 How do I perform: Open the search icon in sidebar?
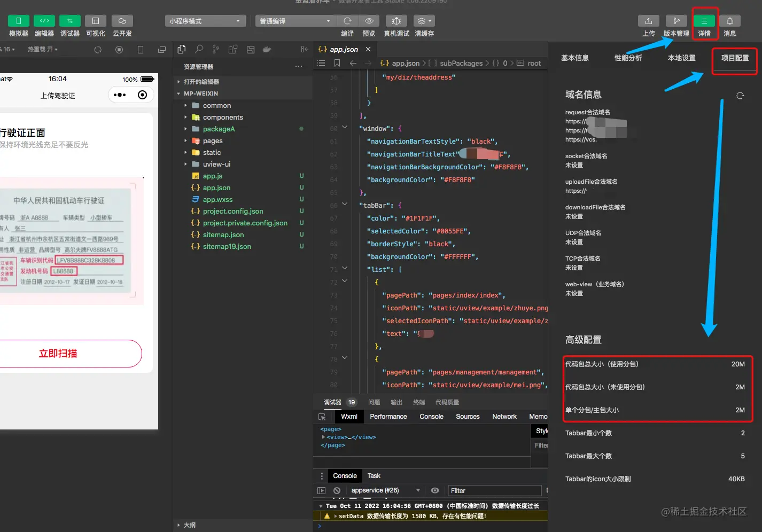tap(199, 49)
